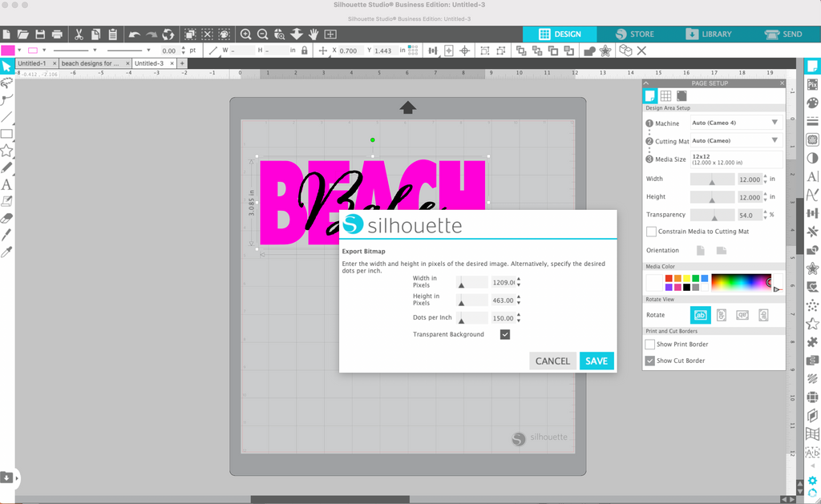Screen dimensions: 821x504
Task: Click the Grid settings tab icon in Page Setup
Action: [x=665, y=96]
